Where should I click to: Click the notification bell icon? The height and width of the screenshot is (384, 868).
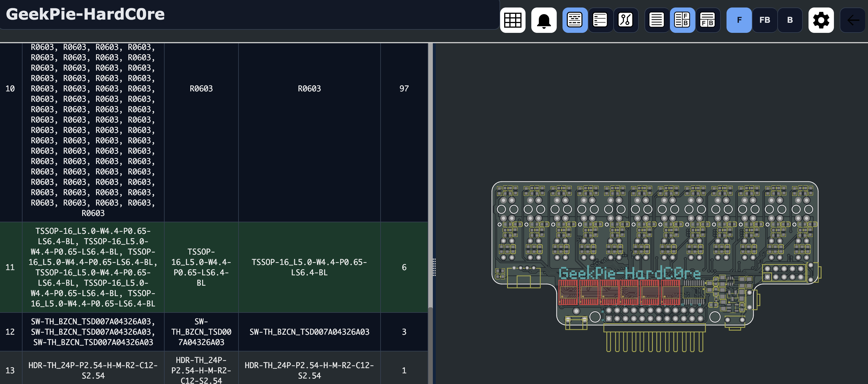543,20
